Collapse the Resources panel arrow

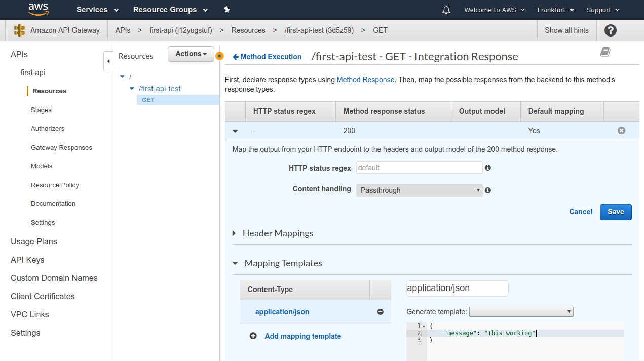tap(108, 61)
